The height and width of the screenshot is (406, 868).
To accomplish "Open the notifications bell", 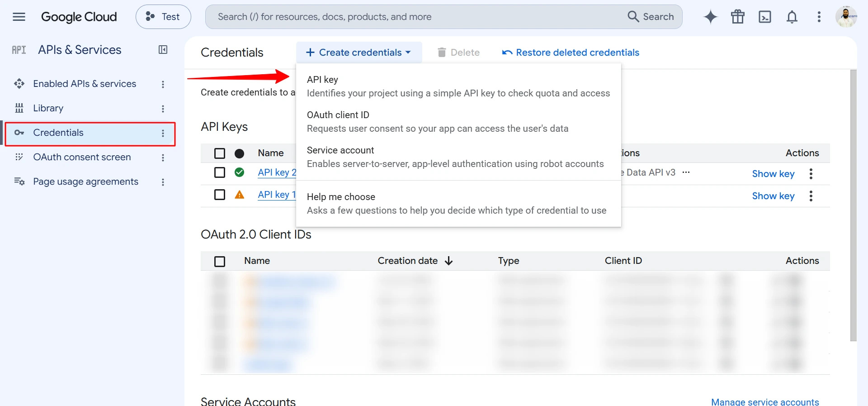I will coord(792,17).
